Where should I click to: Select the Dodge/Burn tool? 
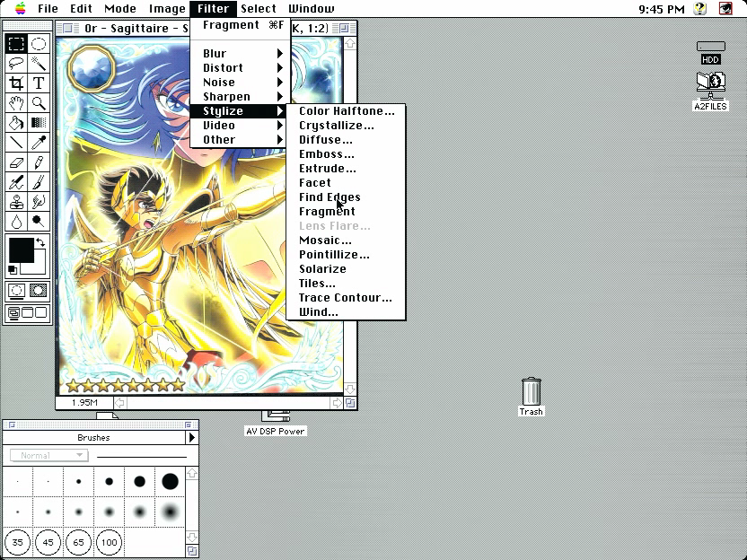click(39, 222)
